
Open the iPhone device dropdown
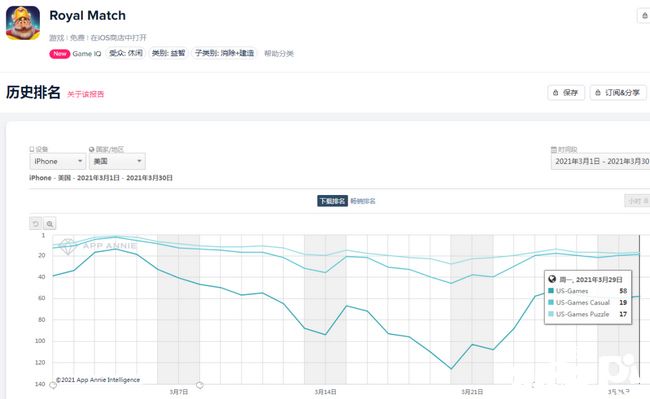(x=58, y=161)
